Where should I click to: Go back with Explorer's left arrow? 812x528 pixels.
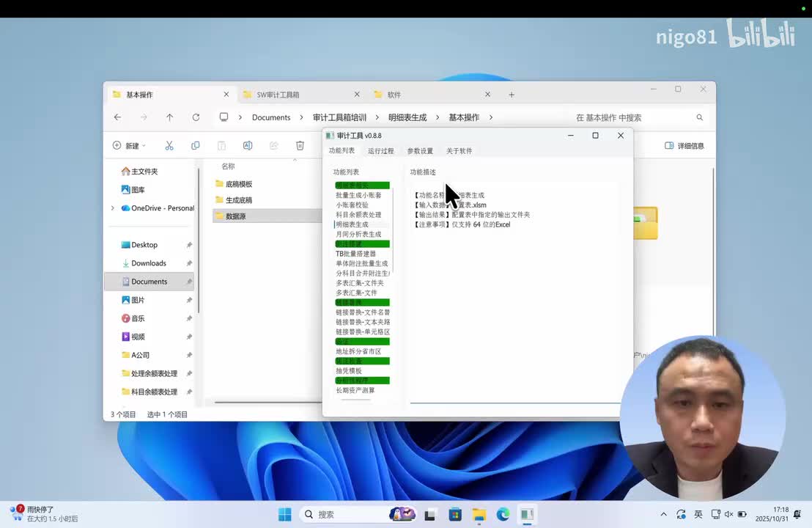[117, 117]
